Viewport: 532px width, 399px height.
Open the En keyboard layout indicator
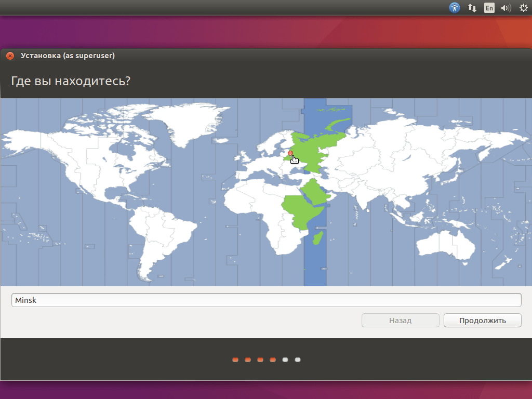click(489, 8)
